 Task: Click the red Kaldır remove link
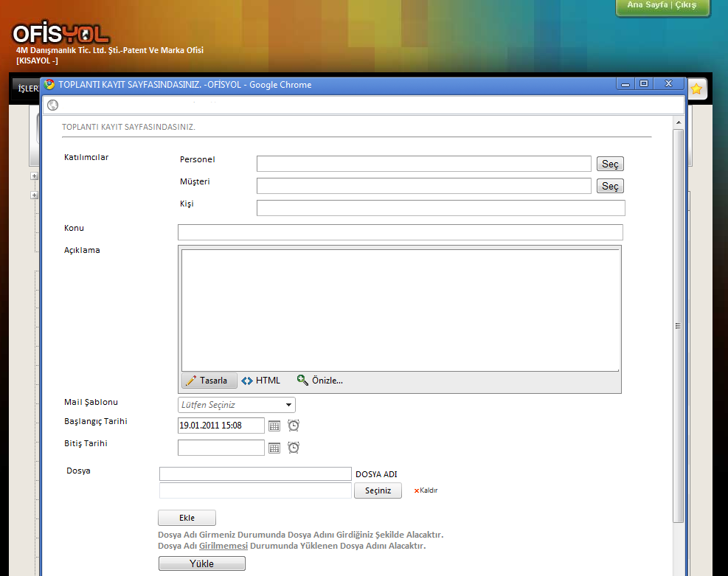click(x=426, y=490)
